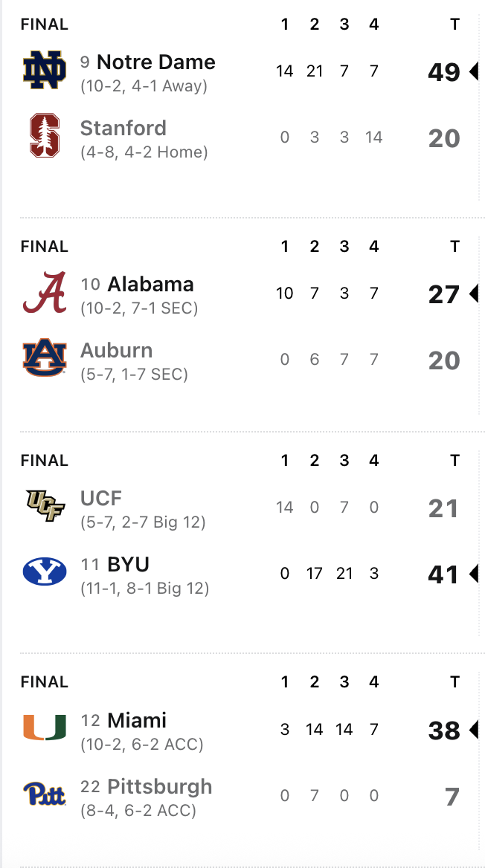Open the Auburn team link

pos(117,350)
